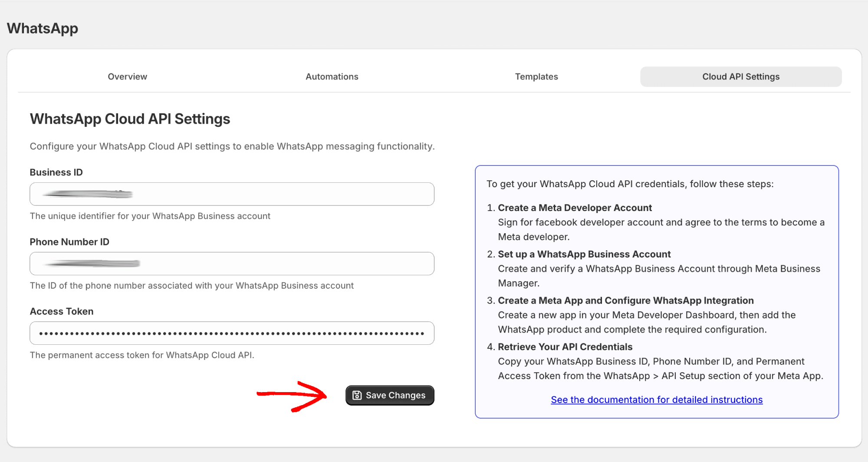Click the floppy disk icon on Save Changes

point(357,395)
